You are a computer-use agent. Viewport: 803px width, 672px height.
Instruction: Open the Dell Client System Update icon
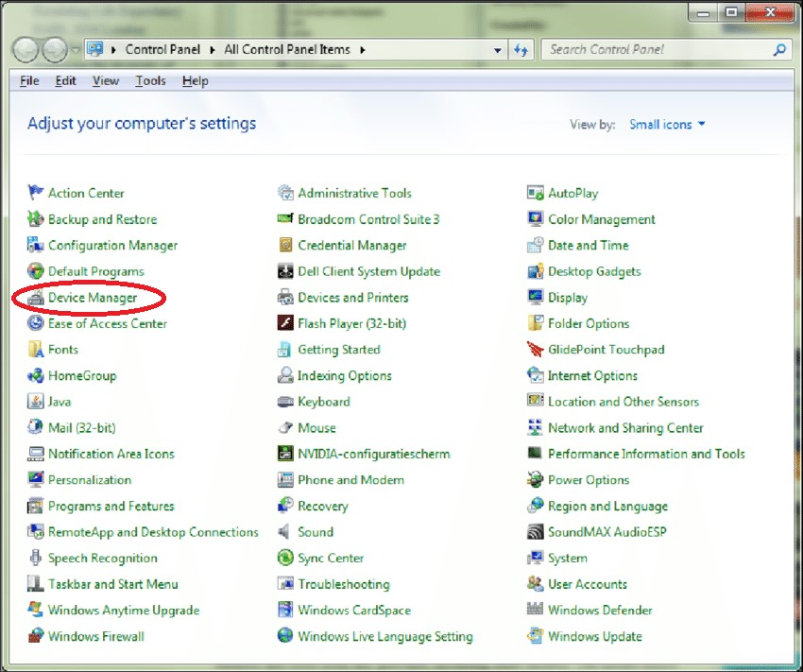285,271
